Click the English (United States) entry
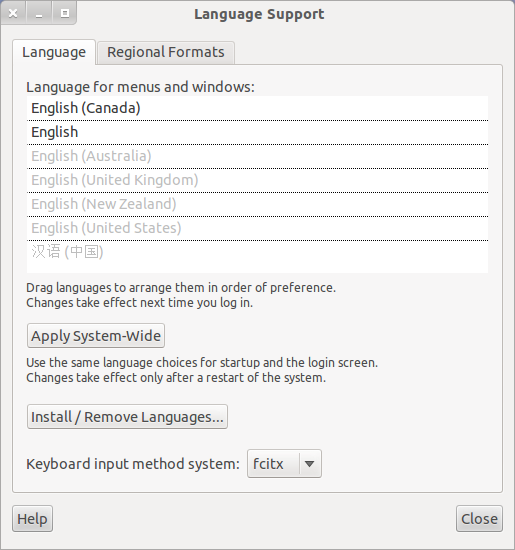Viewport: 515px width, 550px height. tap(257, 228)
